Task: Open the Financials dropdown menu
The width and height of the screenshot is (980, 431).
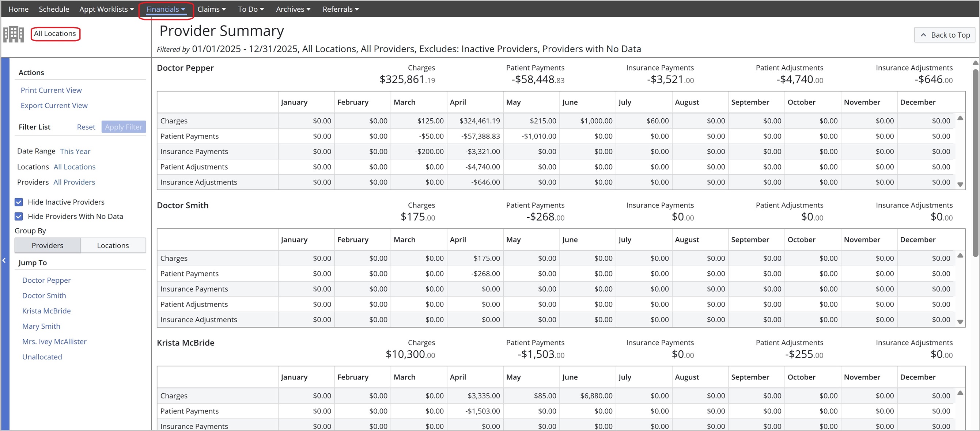Action: click(x=166, y=9)
